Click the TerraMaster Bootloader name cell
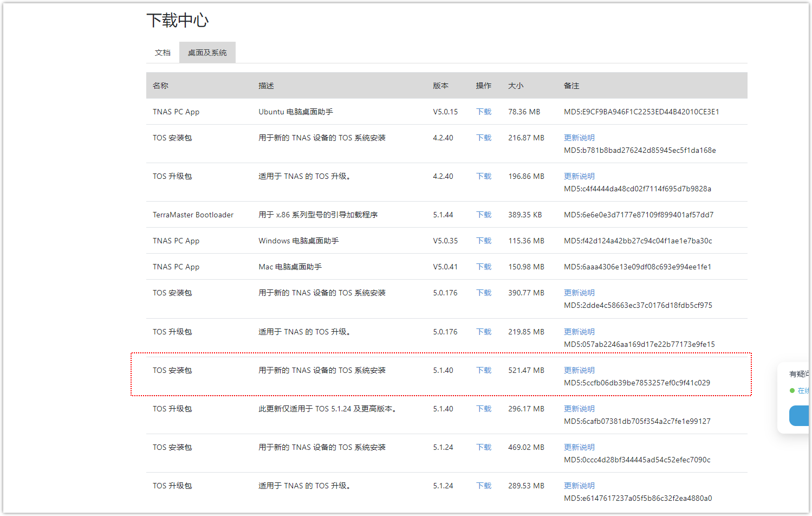The image size is (812, 516). pyautogui.click(x=193, y=215)
